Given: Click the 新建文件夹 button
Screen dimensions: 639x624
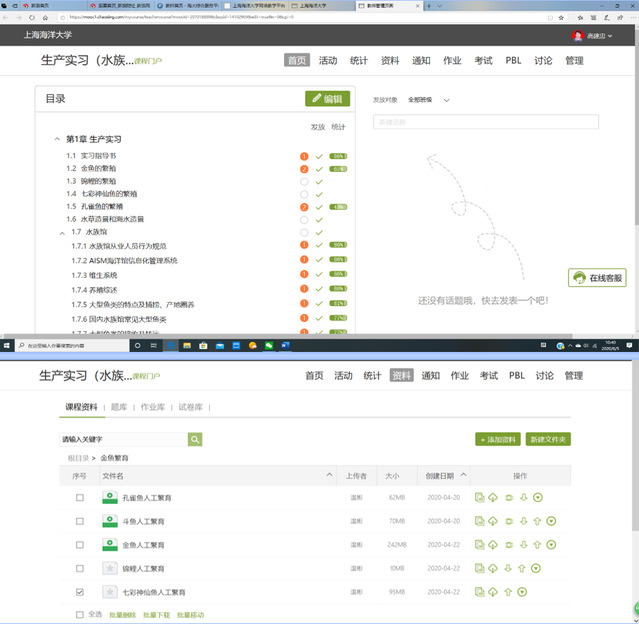Looking at the screenshot, I should point(548,440).
